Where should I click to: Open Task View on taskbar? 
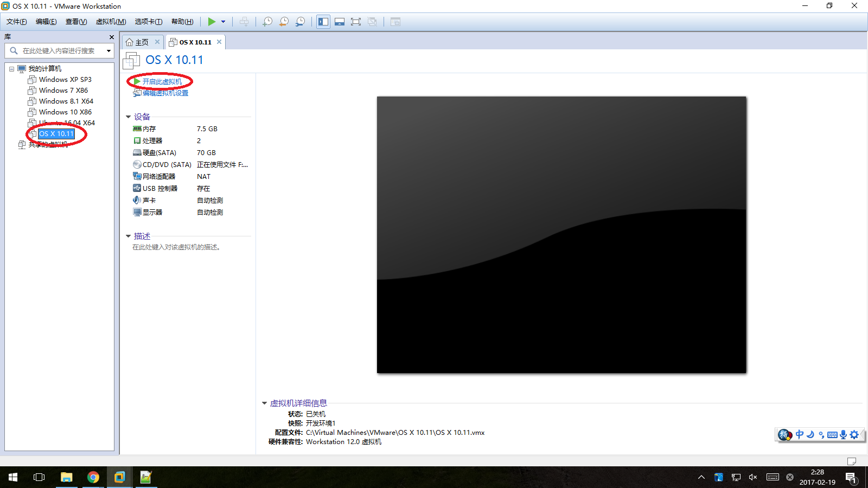click(39, 477)
